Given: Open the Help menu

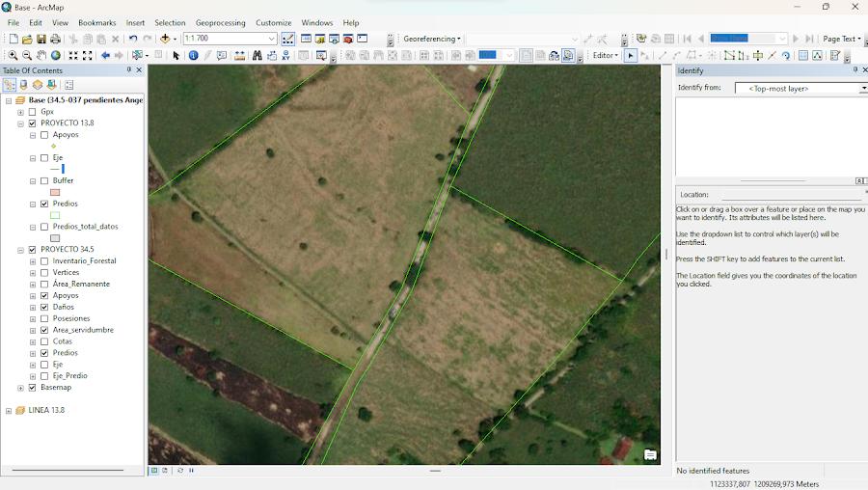Looking at the screenshot, I should [351, 23].
